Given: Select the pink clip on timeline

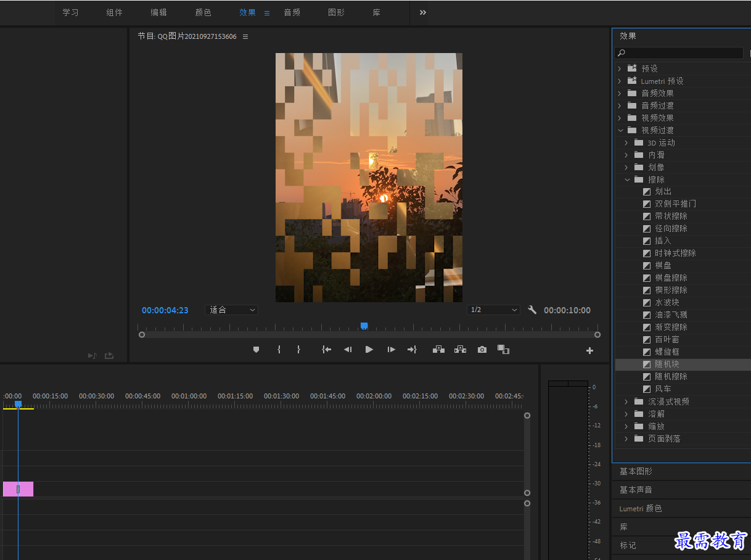Looking at the screenshot, I should pos(18,489).
